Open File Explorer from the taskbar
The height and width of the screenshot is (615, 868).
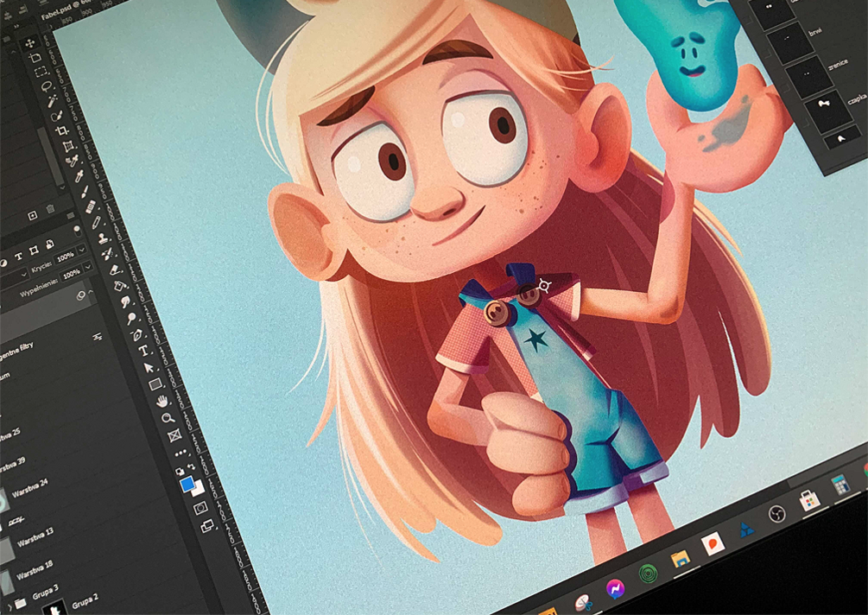pyautogui.click(x=680, y=559)
